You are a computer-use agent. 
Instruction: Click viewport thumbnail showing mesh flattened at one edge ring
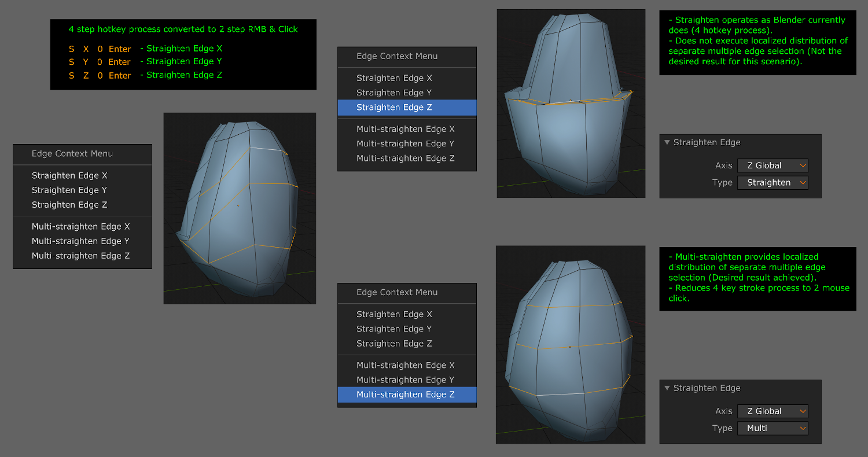click(571, 104)
